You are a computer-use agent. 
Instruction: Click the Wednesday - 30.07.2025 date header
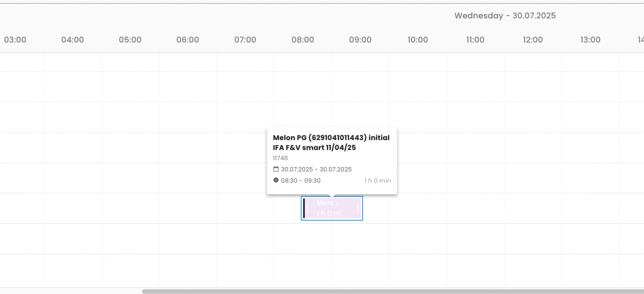pyautogui.click(x=505, y=16)
